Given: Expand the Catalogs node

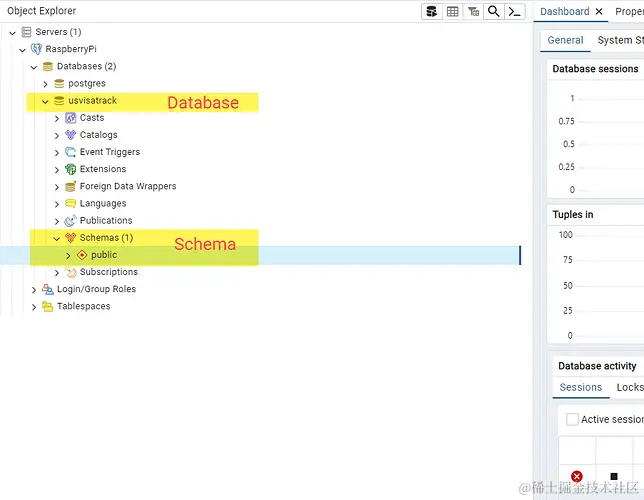Looking at the screenshot, I should coord(57,136).
